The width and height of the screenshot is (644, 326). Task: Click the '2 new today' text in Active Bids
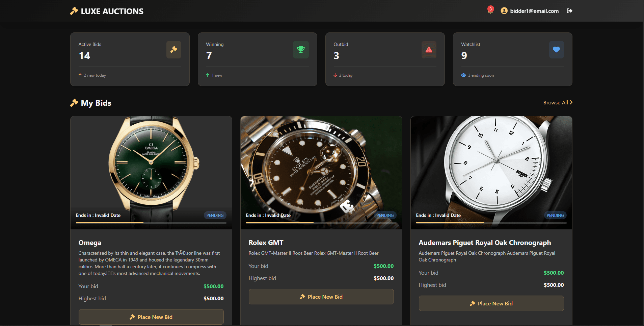tap(95, 75)
